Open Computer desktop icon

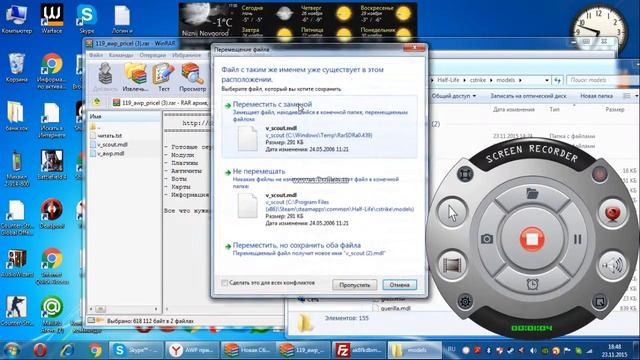click(16, 18)
